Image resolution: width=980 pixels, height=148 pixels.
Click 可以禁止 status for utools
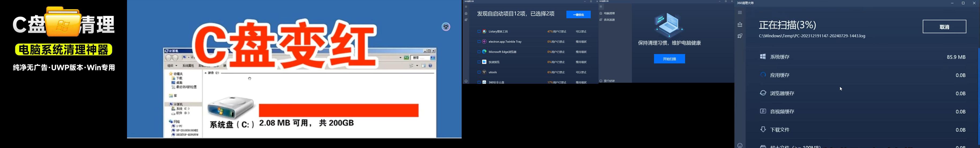pos(581,72)
